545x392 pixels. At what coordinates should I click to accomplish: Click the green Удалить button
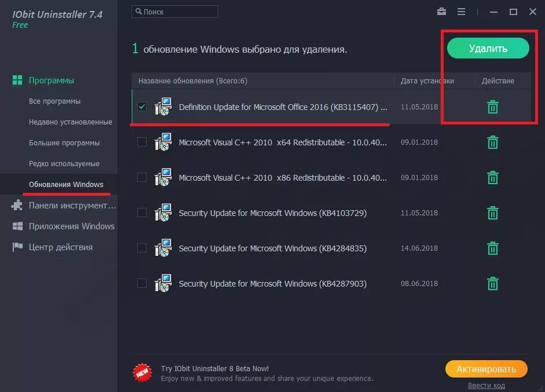(488, 48)
